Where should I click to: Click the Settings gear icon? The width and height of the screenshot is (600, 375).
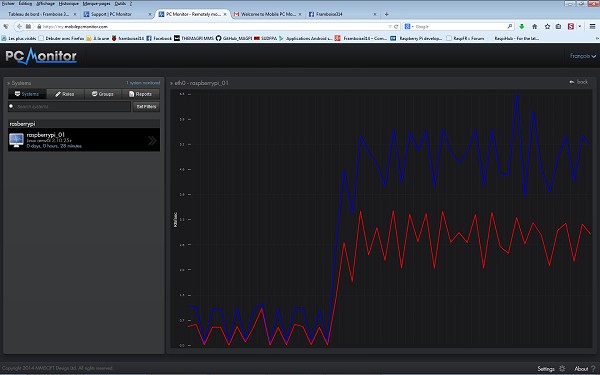tap(562, 368)
